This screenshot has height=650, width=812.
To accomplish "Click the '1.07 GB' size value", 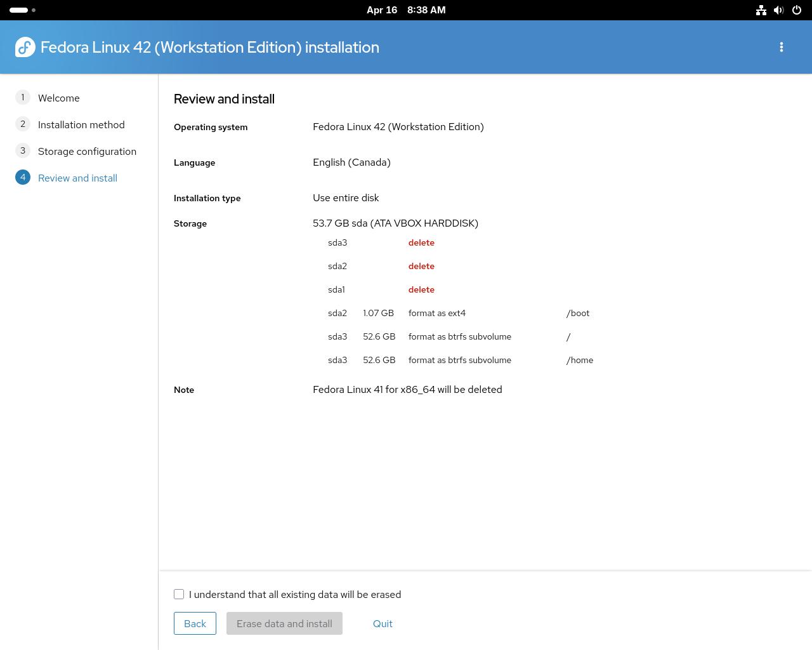I will tap(378, 313).
